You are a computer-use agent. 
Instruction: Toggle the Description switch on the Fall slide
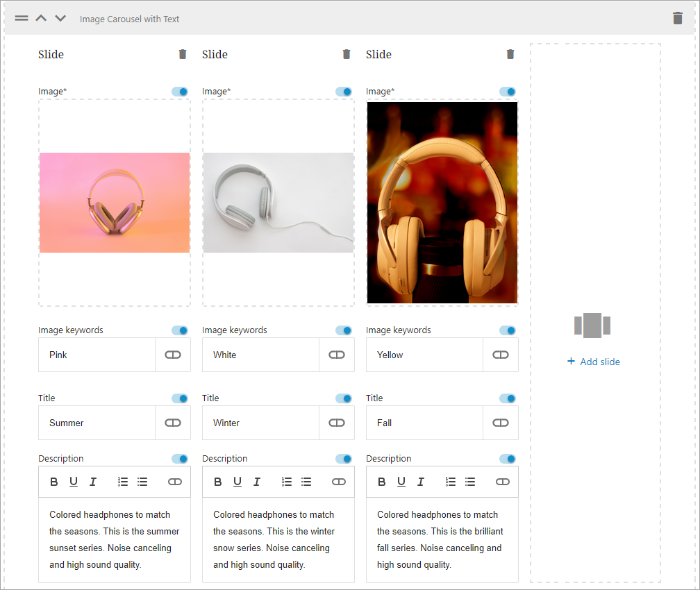(508, 459)
